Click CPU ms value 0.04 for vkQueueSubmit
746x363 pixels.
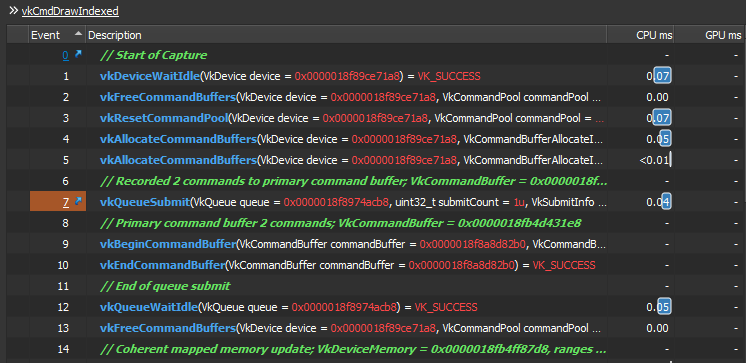tap(658, 202)
